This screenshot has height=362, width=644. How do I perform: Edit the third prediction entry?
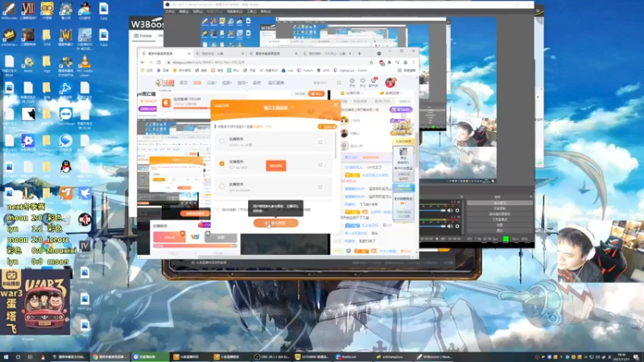[320, 187]
